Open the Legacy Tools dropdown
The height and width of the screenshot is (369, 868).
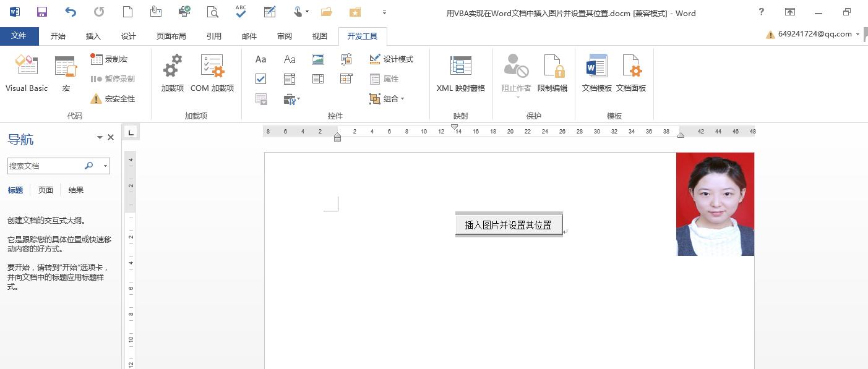pos(291,99)
